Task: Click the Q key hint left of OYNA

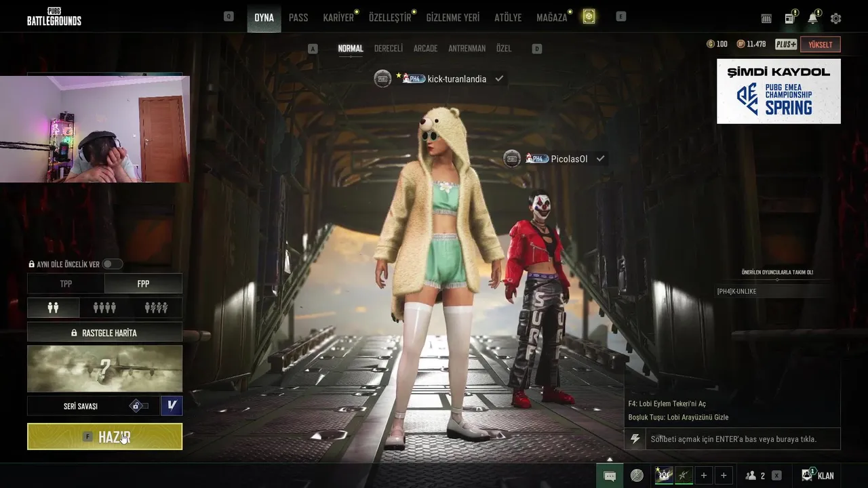Action: (229, 17)
